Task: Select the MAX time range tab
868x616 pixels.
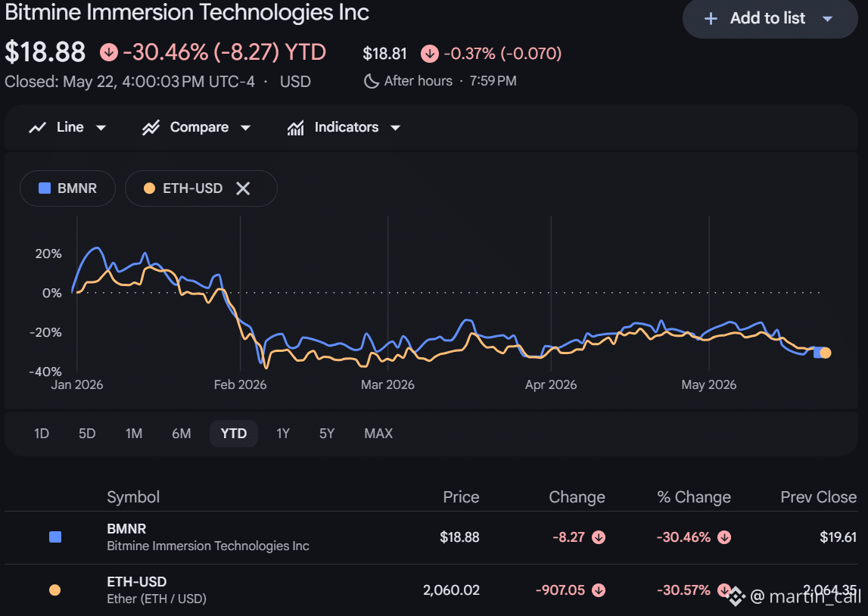Action: point(378,434)
